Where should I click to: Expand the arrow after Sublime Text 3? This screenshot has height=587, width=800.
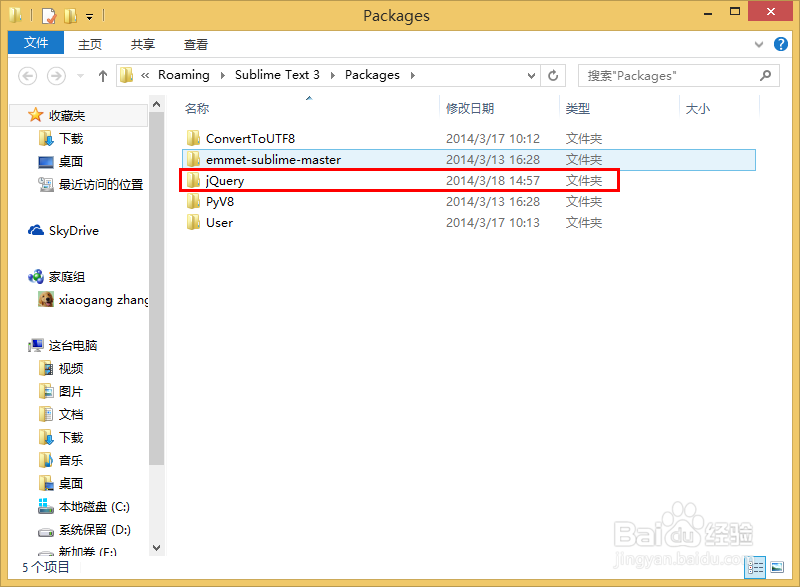tap(333, 75)
